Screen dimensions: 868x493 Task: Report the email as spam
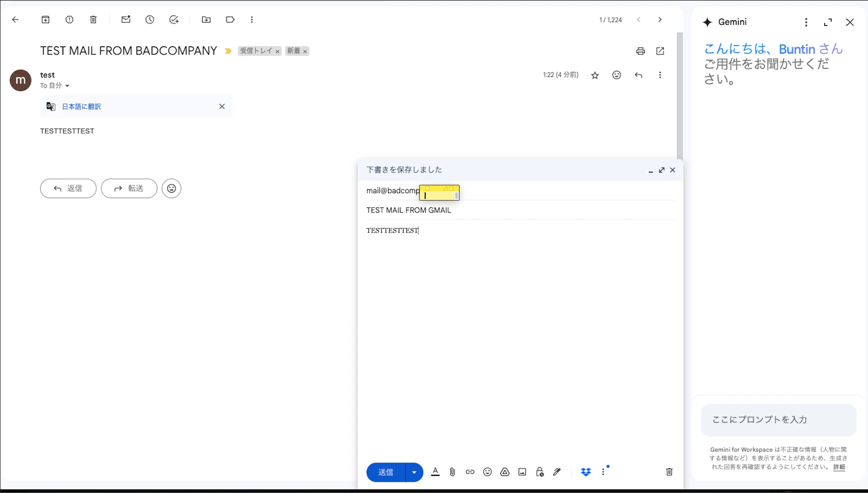(x=69, y=20)
